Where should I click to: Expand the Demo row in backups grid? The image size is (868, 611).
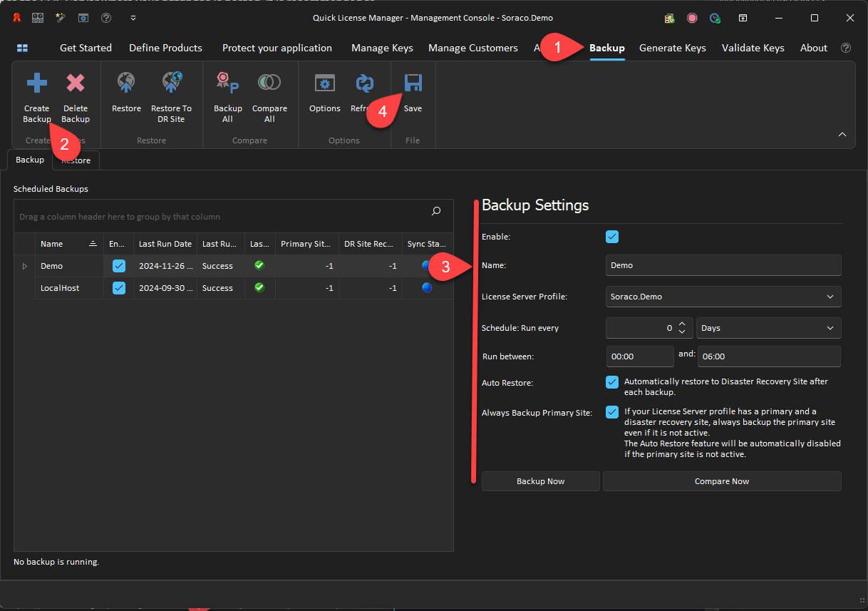[x=25, y=266]
